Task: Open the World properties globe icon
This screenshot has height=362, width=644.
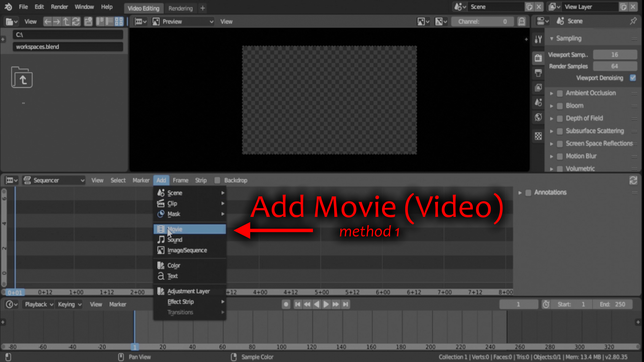Action: pyautogui.click(x=538, y=117)
